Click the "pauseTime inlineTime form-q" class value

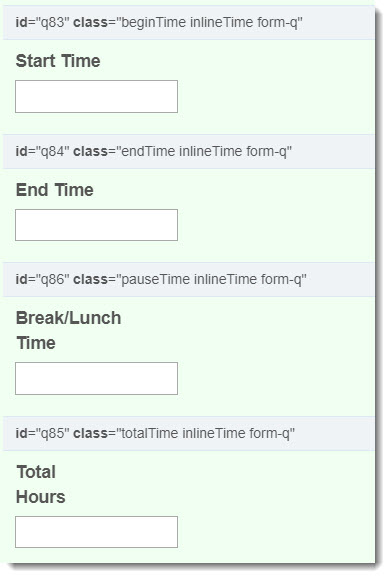coord(211,279)
